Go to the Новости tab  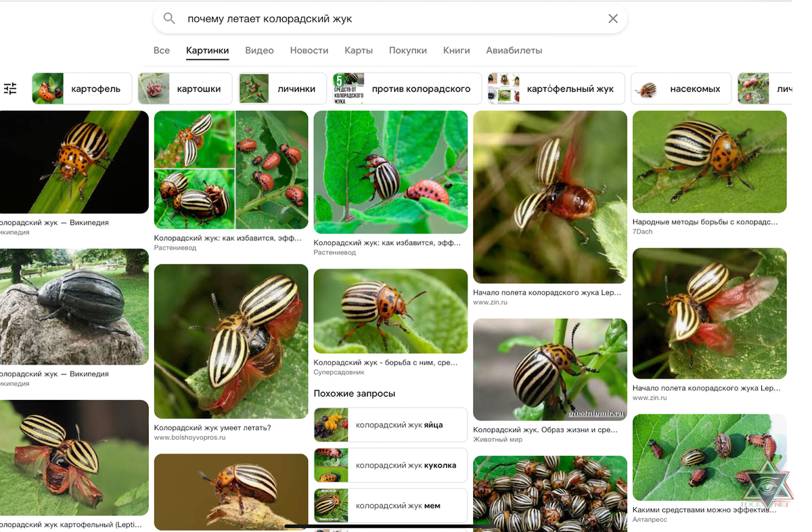tap(309, 50)
